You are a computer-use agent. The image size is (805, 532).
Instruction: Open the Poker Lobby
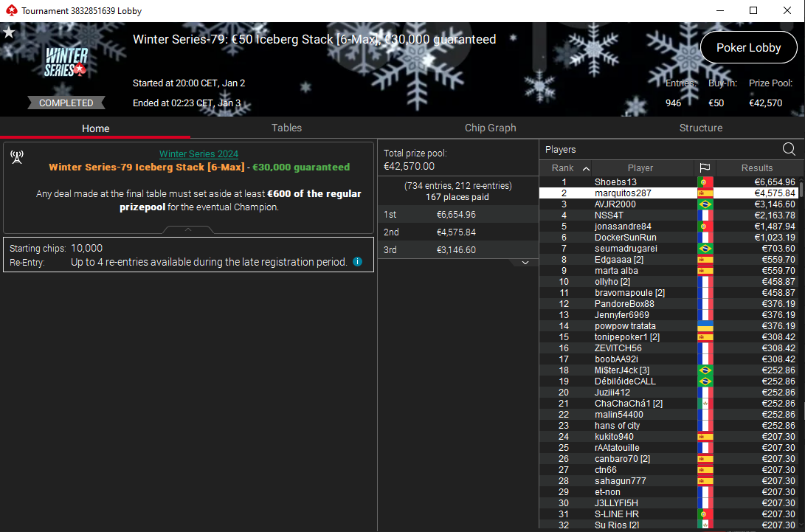click(x=748, y=48)
